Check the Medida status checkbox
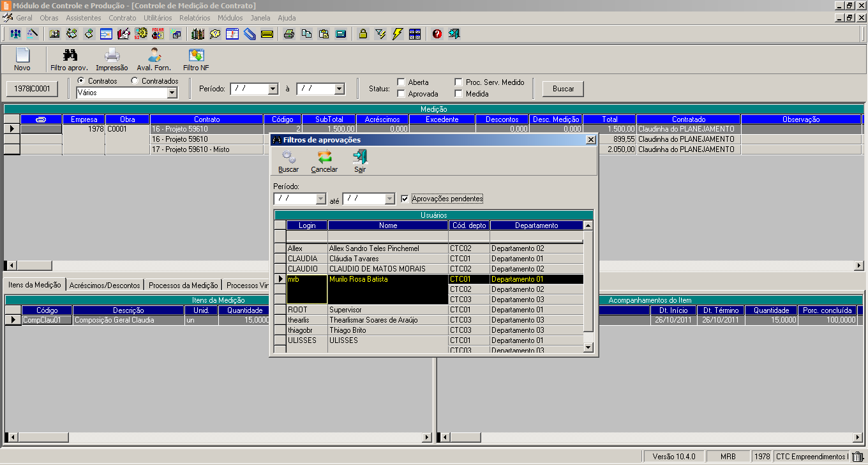This screenshot has height=465, width=868. (x=458, y=94)
